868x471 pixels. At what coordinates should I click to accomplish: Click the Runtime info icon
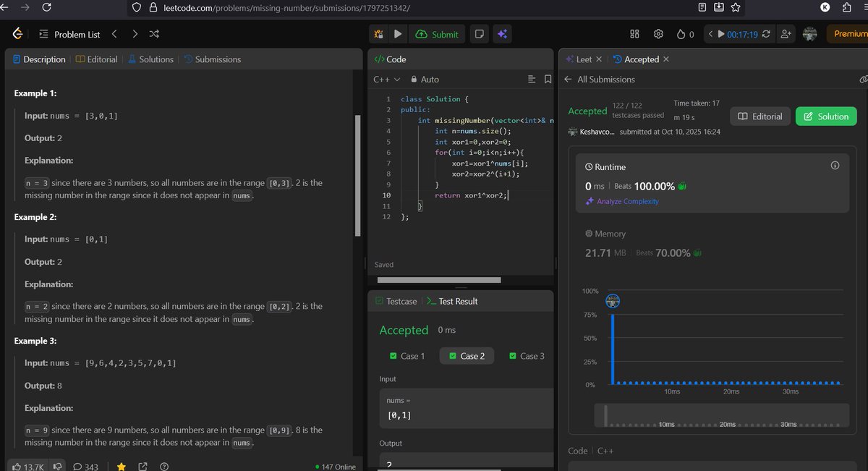835,166
